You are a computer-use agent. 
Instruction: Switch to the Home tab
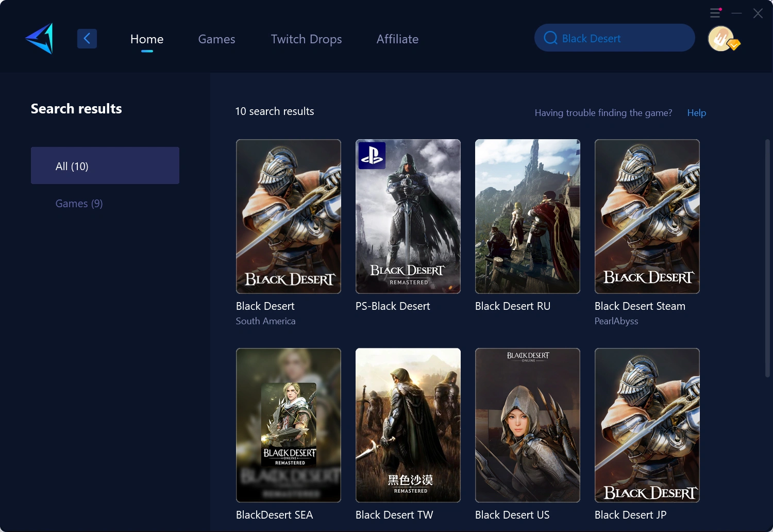147,39
